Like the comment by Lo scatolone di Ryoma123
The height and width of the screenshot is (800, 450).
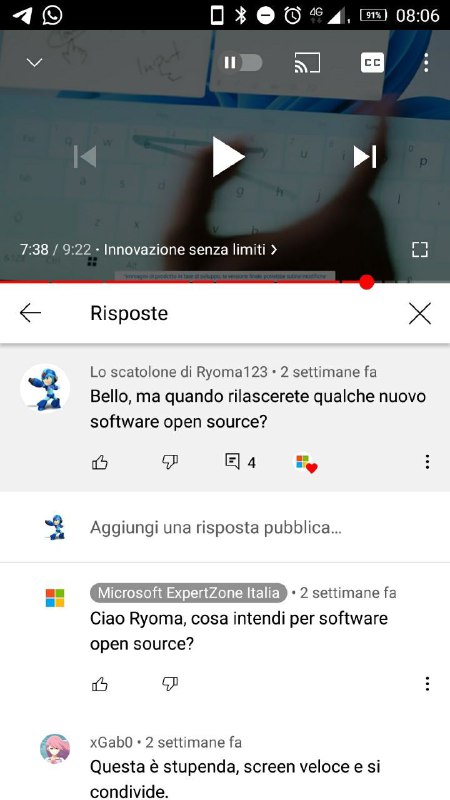(x=99, y=462)
